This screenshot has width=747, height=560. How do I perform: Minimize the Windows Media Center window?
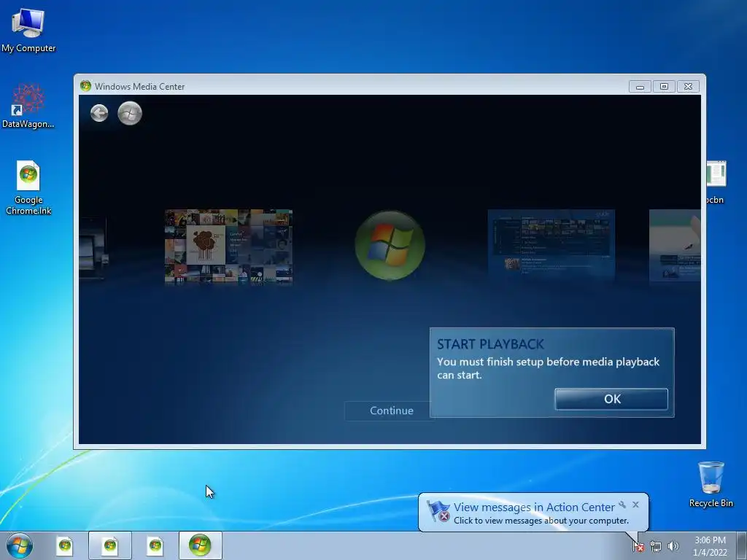coord(640,87)
